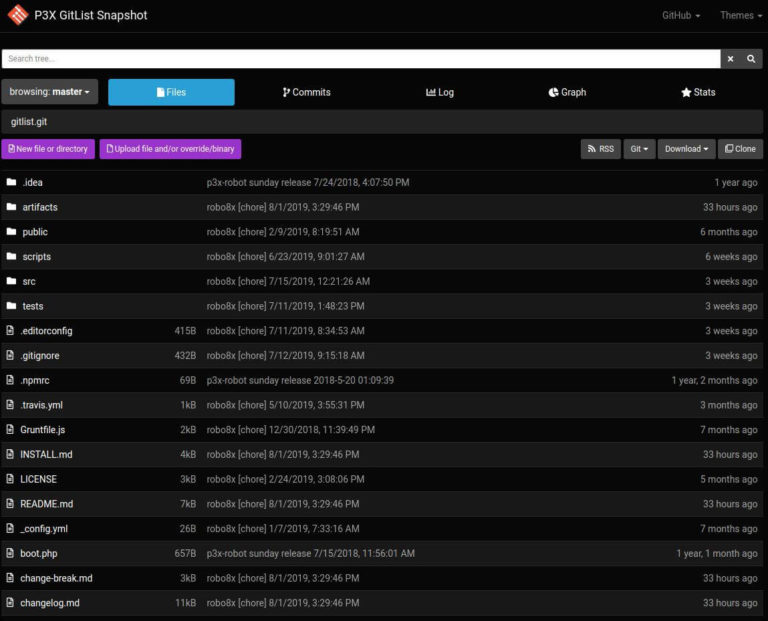768x621 pixels.
Task: Click the folder icon beside scripts
Action: click(x=11, y=256)
